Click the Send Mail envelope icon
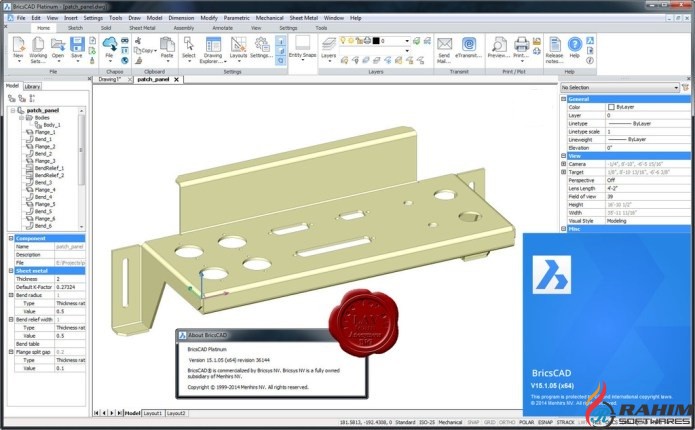Viewport: 695px width, 430px height. point(444,44)
